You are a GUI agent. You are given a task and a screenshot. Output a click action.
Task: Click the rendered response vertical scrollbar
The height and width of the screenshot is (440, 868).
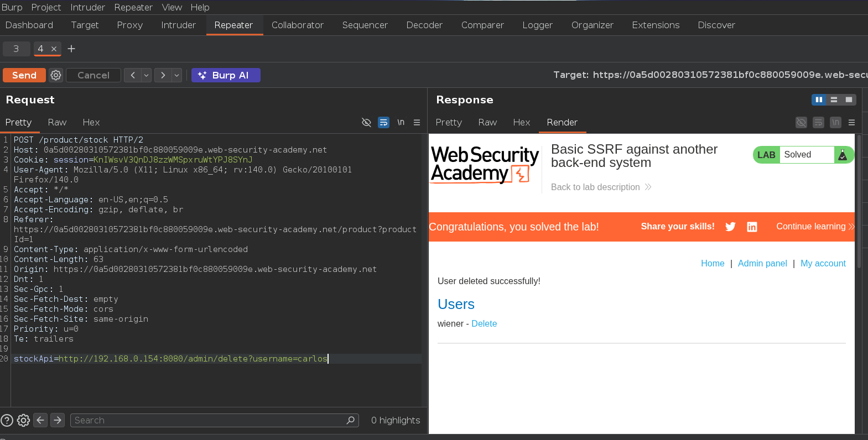tap(859, 202)
